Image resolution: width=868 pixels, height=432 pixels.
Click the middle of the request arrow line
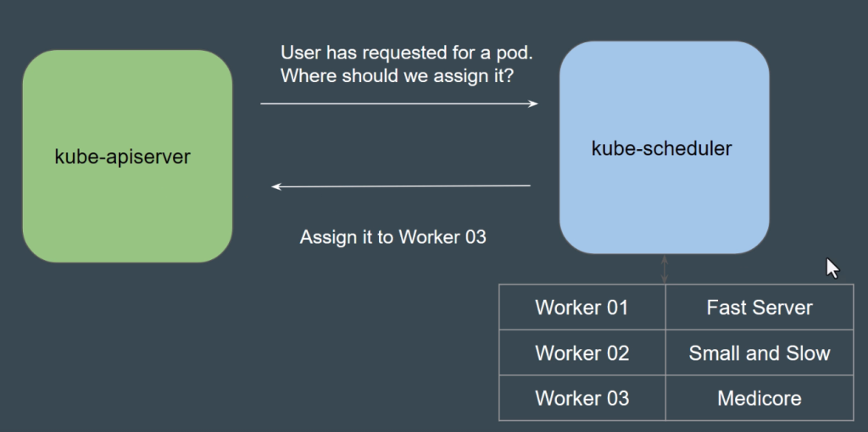[398, 103]
